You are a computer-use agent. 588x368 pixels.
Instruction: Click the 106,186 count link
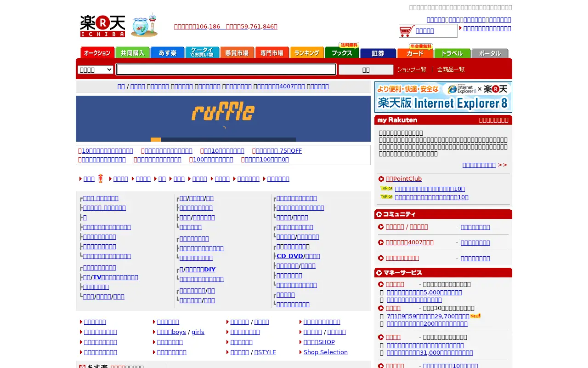point(208,27)
